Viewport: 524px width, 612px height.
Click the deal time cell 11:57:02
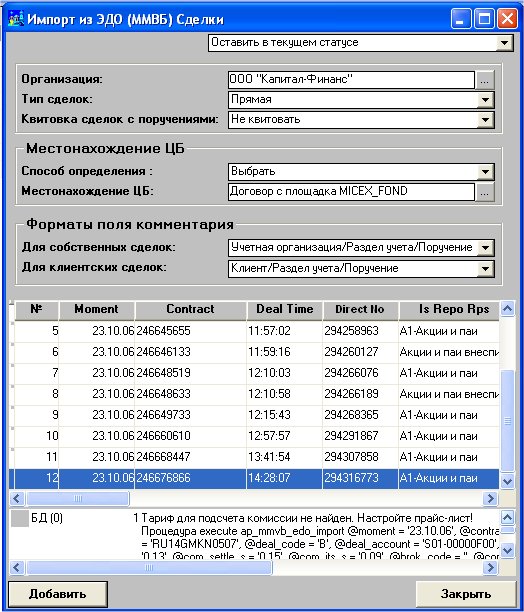point(284,331)
